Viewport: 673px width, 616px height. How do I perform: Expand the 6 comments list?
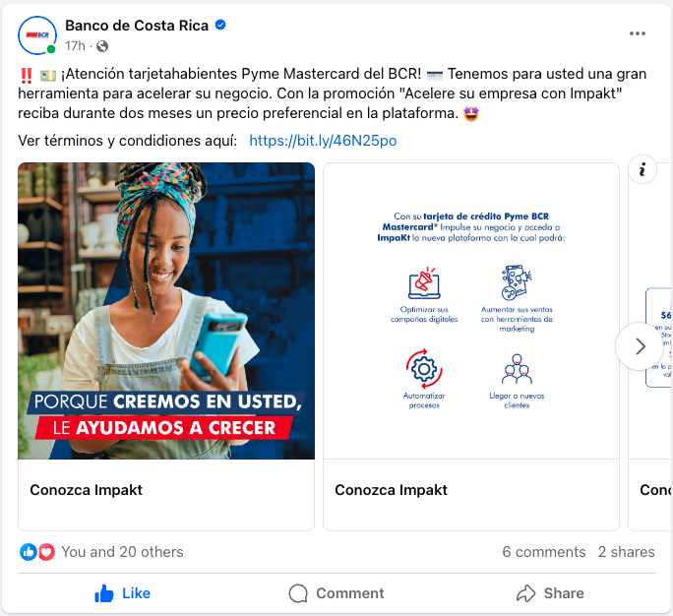pyautogui.click(x=544, y=552)
